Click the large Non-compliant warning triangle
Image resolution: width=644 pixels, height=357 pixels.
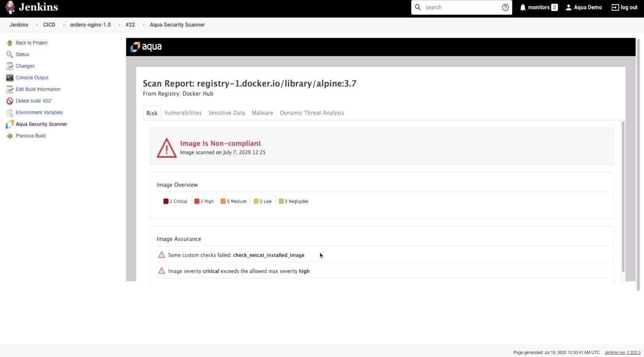(167, 148)
